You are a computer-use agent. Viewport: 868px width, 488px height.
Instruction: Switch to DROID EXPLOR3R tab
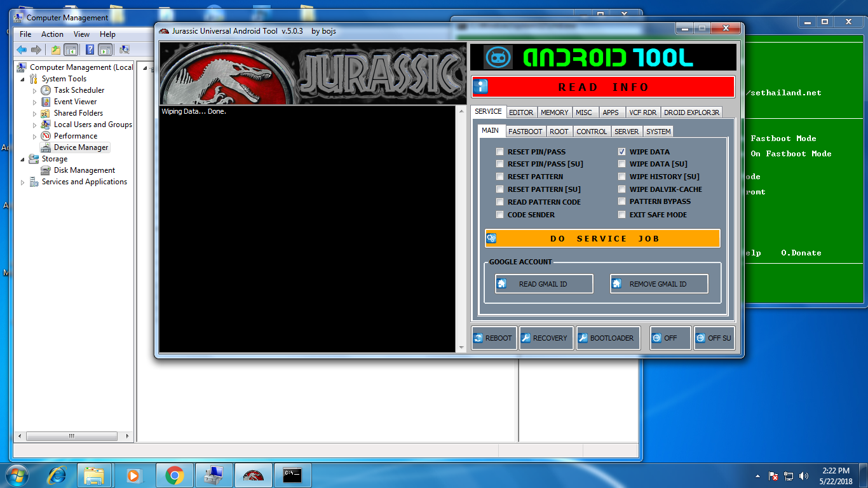tap(692, 112)
